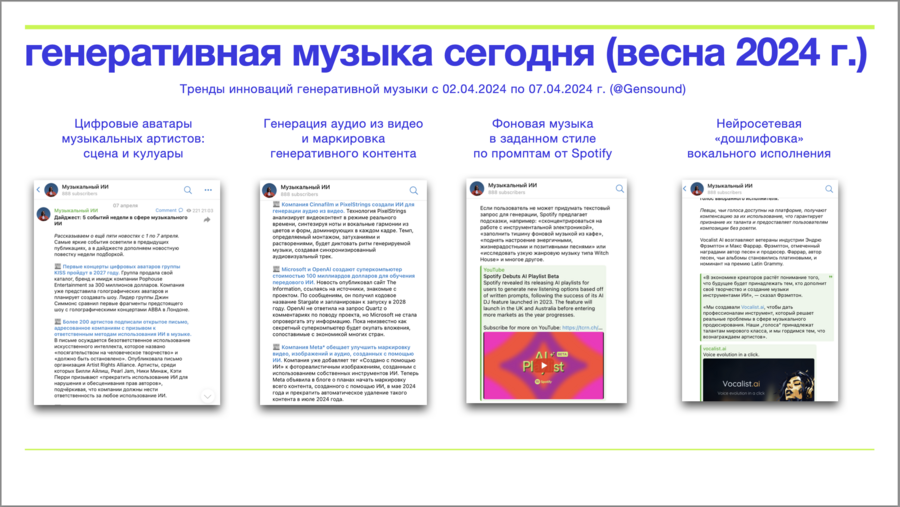Click views eye counter showing 221
This screenshot has height=507, width=900.
[195, 211]
